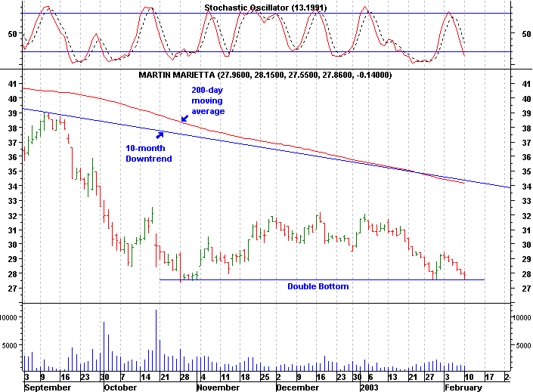Select the 200-day moving average annotation

[208, 100]
